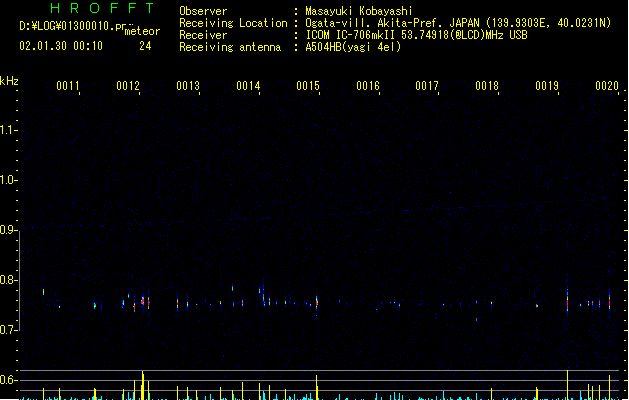Click the 0013 time marker
Screen dimensions: 629x400
pos(188,86)
